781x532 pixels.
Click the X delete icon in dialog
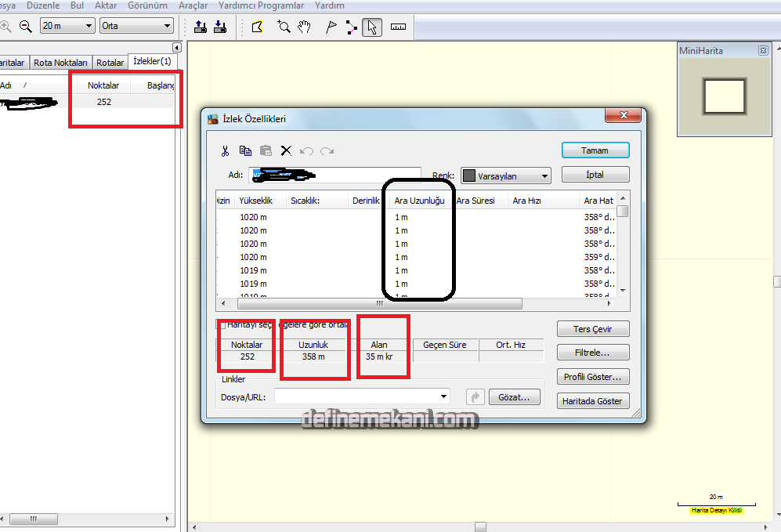[286, 151]
